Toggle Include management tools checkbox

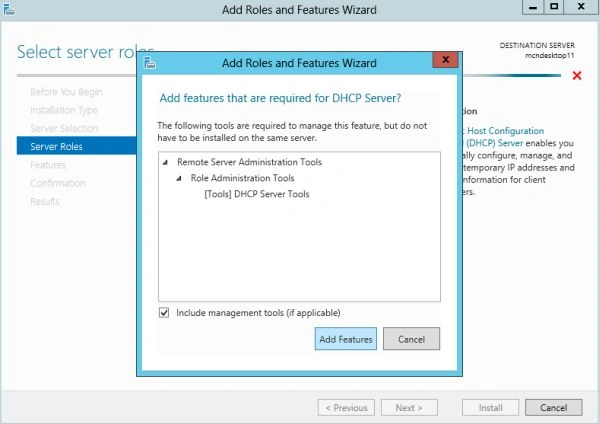pos(164,313)
